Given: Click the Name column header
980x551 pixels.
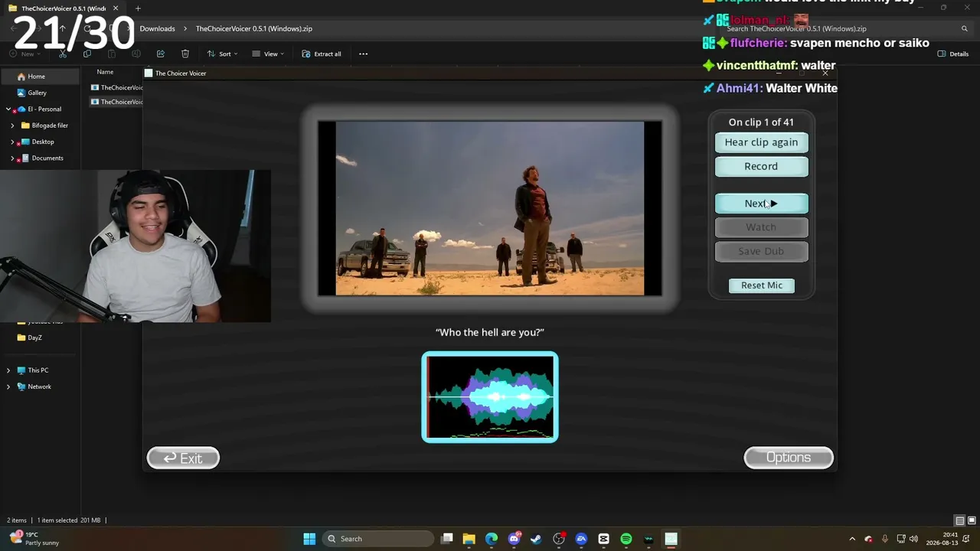Looking at the screenshot, I should coord(105,72).
